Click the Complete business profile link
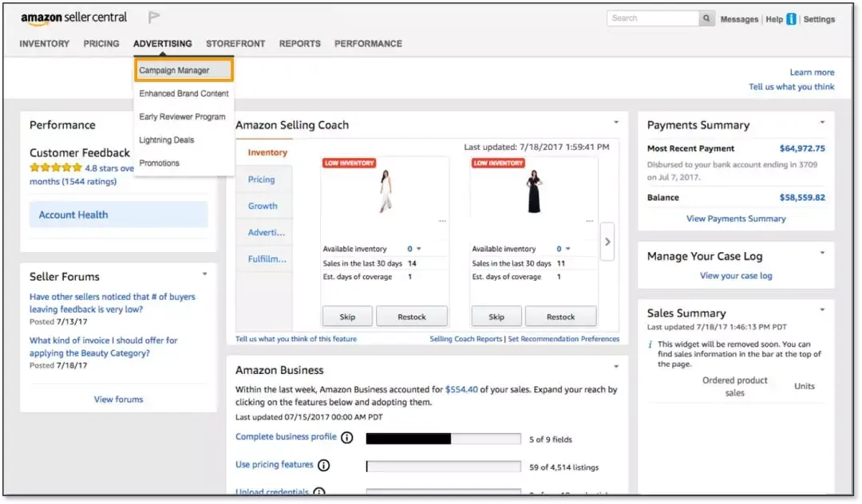862x504 pixels. coord(286,437)
